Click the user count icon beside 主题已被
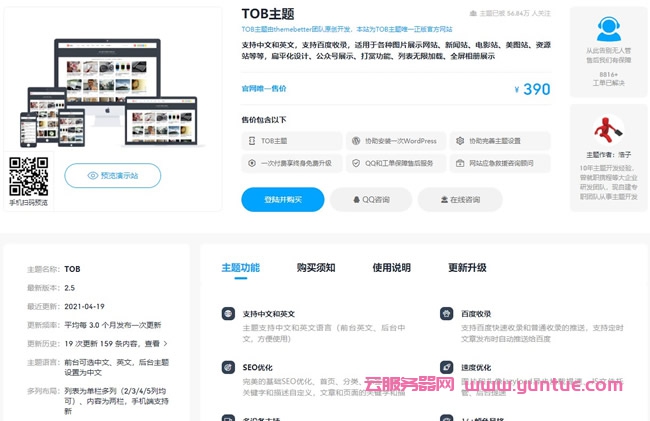 tap(473, 14)
